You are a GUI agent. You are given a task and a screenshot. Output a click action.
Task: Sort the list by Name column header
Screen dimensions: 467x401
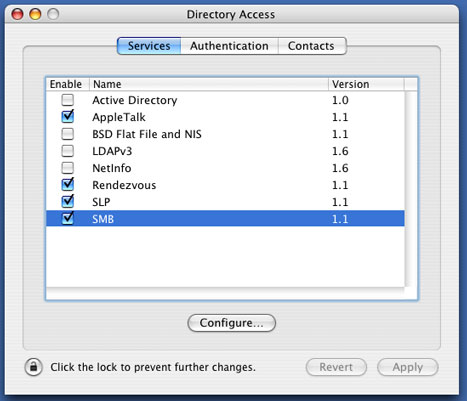click(209, 84)
